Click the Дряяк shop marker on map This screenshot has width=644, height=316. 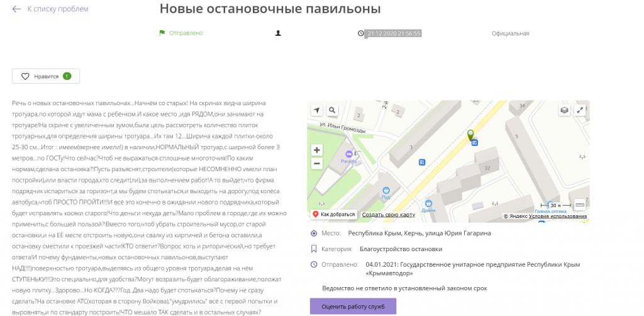tap(428, 203)
